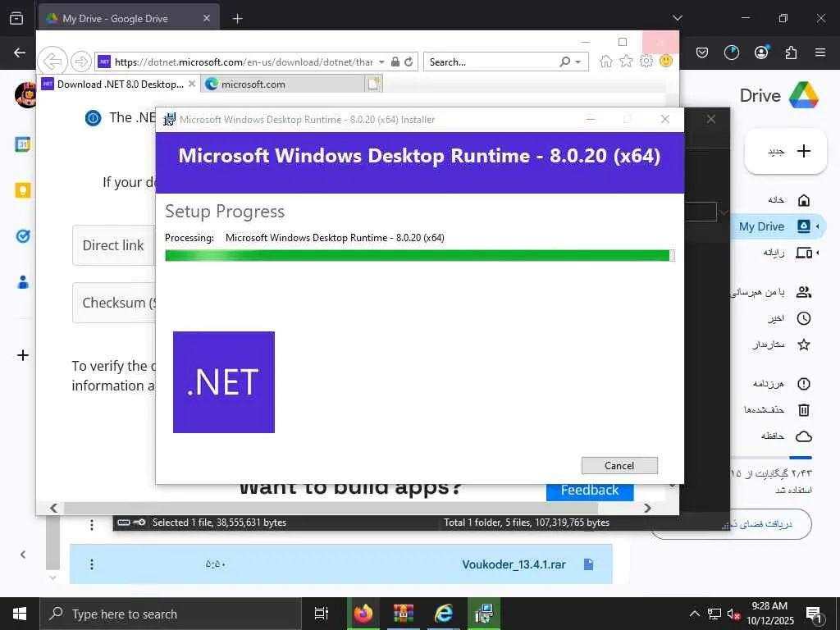
Task: Open Firefox Pocket save icon
Action: tap(702, 52)
